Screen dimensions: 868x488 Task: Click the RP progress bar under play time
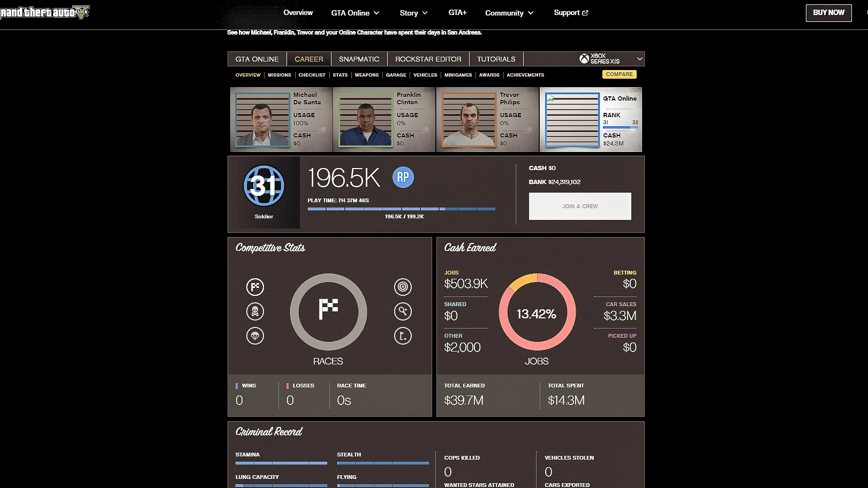pyautogui.click(x=402, y=209)
